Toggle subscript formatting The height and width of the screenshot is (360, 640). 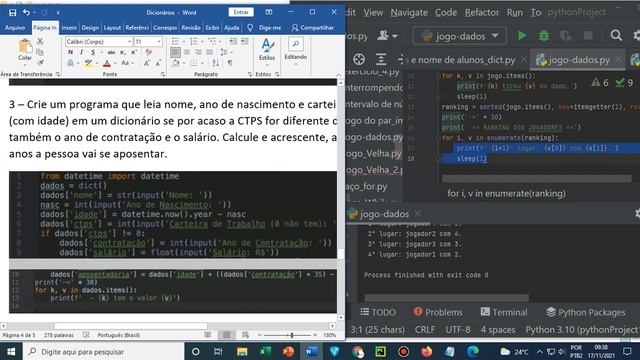tap(122, 52)
